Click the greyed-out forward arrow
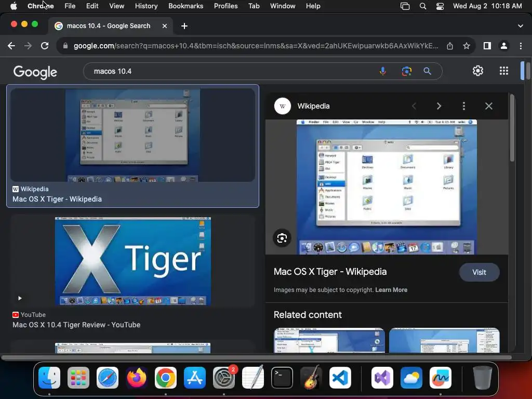 click(x=28, y=46)
